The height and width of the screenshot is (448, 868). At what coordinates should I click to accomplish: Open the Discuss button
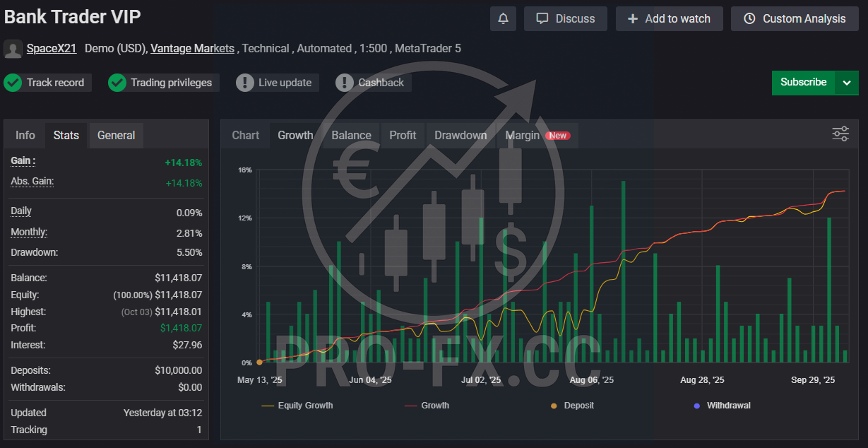click(x=565, y=19)
